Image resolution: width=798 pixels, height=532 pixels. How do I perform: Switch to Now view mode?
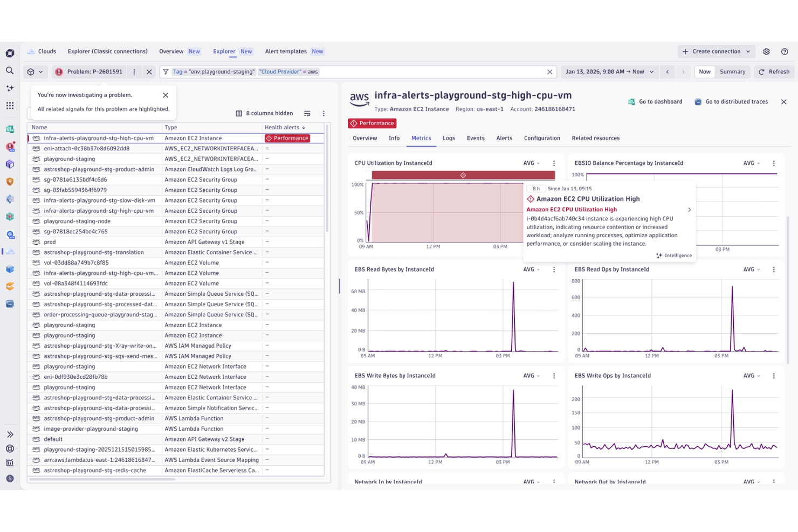(x=705, y=72)
